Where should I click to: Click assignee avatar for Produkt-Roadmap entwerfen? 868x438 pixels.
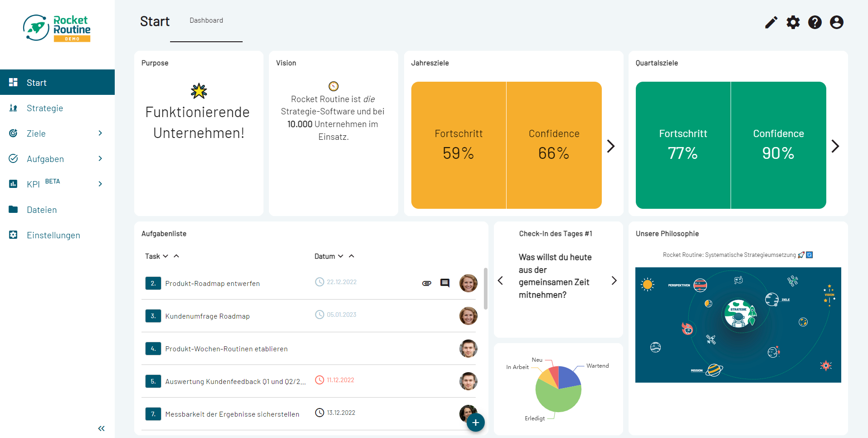(x=468, y=283)
